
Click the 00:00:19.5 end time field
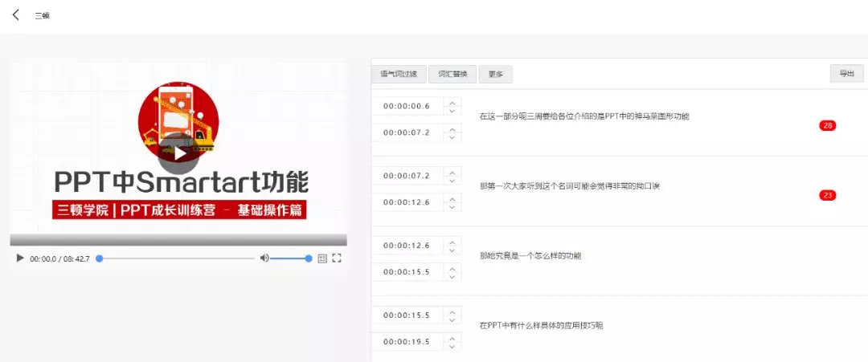point(407,342)
